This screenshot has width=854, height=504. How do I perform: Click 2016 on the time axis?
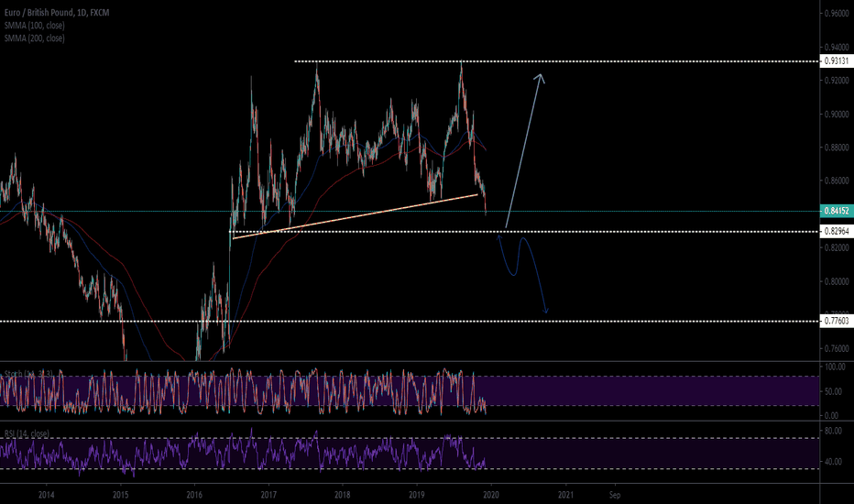coord(194,493)
